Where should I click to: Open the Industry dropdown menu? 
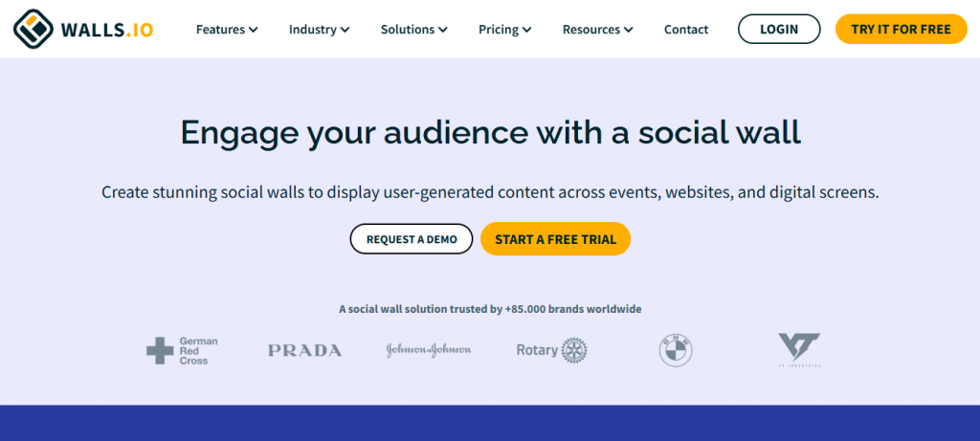point(319,30)
